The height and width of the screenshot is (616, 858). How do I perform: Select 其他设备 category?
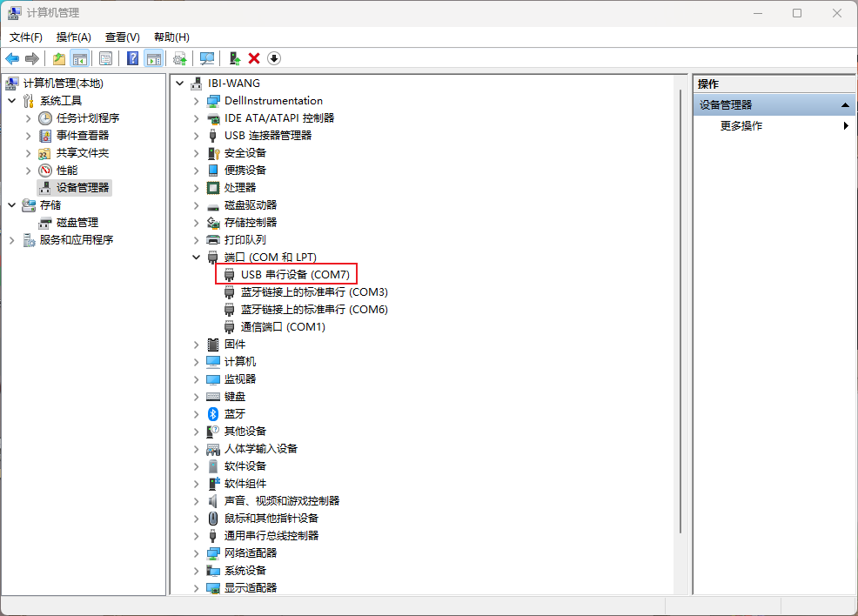pyautogui.click(x=245, y=432)
